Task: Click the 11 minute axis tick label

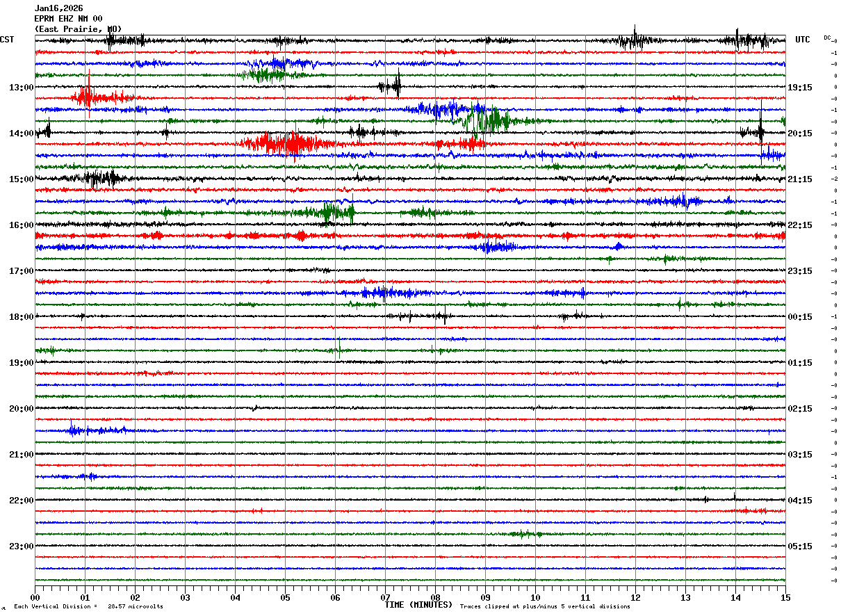Action: tap(586, 597)
